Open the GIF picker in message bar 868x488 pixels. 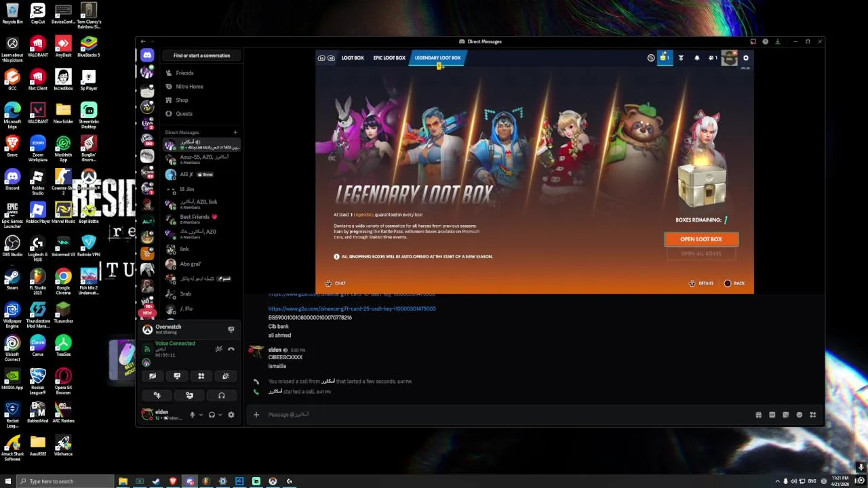coord(772,415)
